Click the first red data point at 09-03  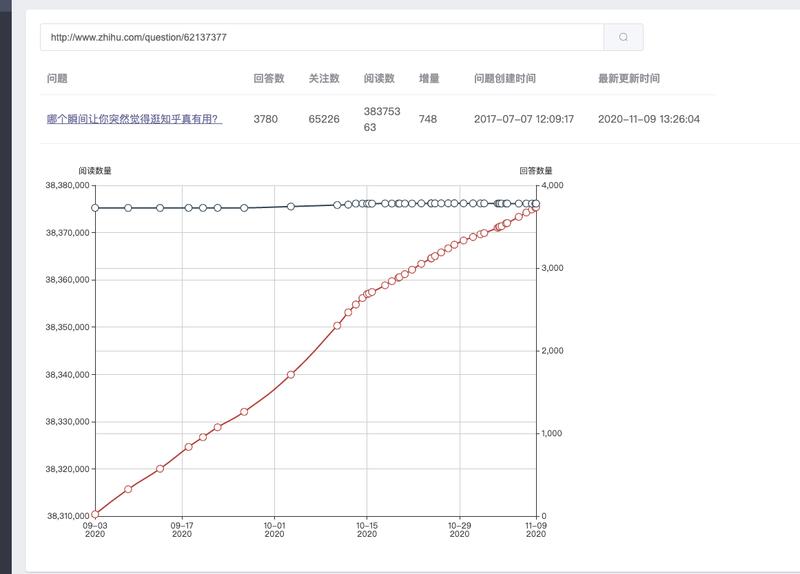(x=95, y=514)
